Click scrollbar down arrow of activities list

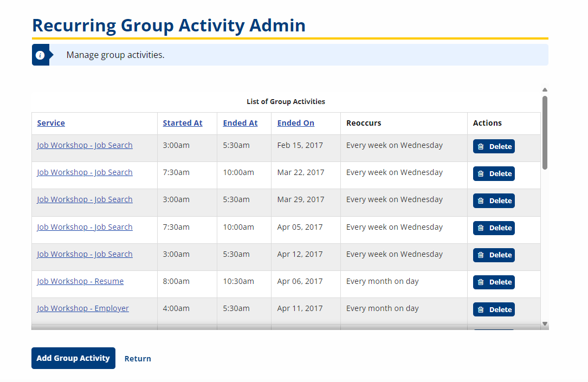coord(545,324)
